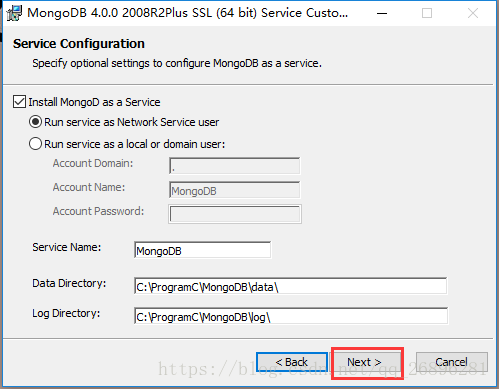Click the Data Directory path field
Viewport: 499px width, 389px height.
(x=291, y=286)
